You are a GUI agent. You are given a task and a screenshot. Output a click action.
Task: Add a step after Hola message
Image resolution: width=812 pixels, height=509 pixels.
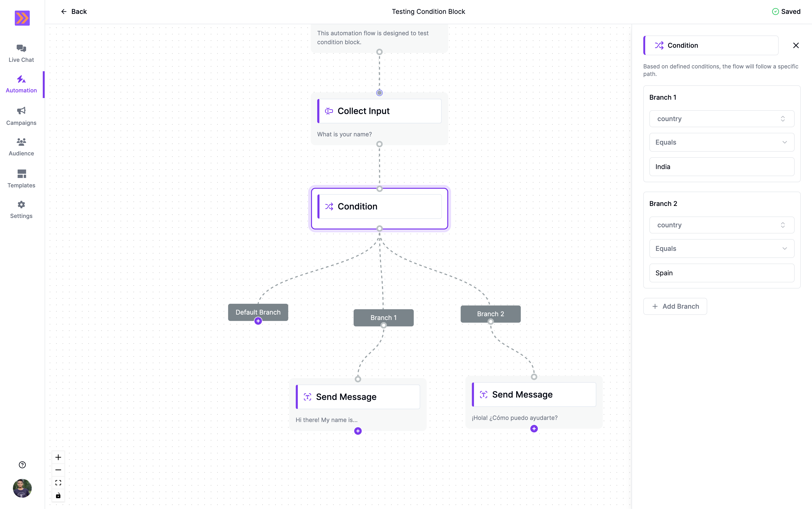point(534,429)
